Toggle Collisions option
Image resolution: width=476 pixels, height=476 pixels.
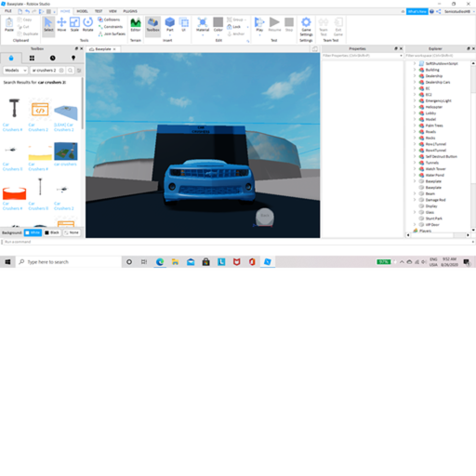click(x=109, y=20)
